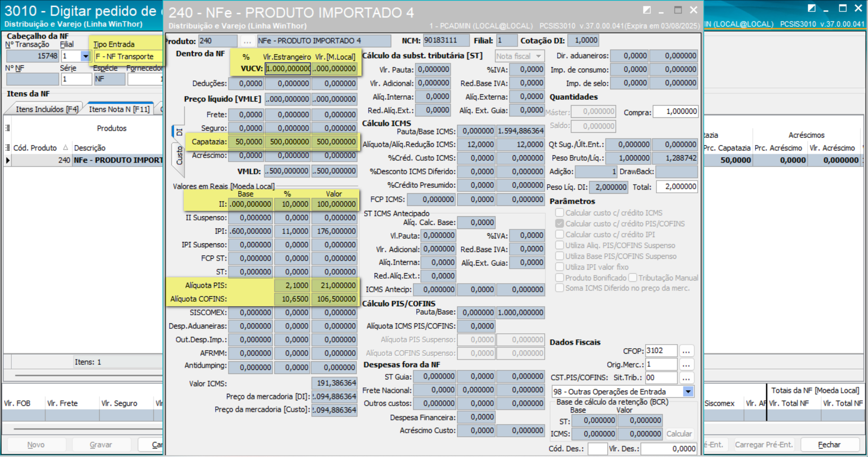This screenshot has height=457, width=868.
Task: Click grid options icon above Cód. Produto
Action: (8, 128)
